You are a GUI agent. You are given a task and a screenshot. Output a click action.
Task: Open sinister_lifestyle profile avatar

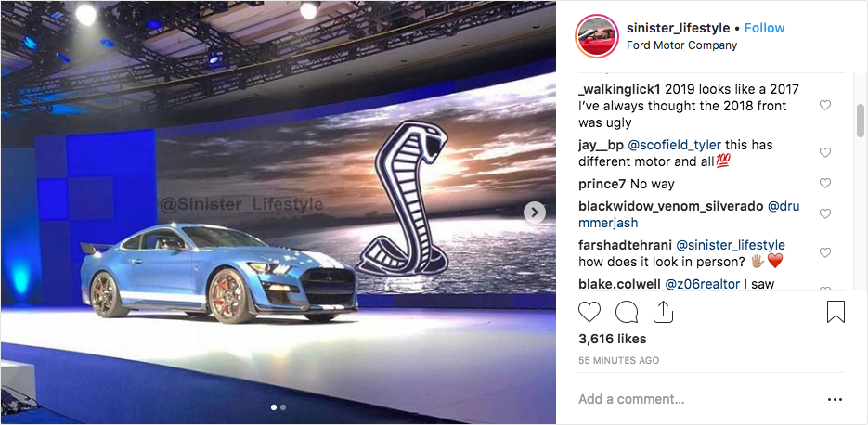[597, 36]
